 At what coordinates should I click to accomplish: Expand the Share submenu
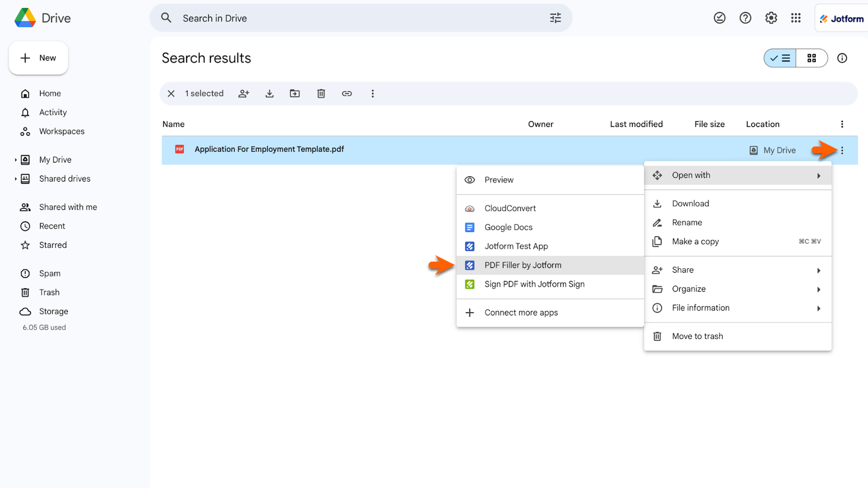point(738,270)
